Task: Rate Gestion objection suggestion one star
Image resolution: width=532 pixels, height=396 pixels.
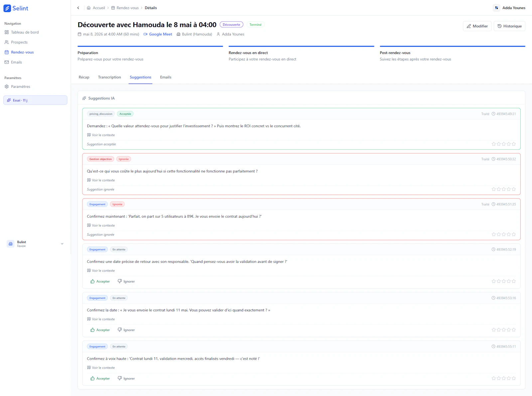Action: 494,189
